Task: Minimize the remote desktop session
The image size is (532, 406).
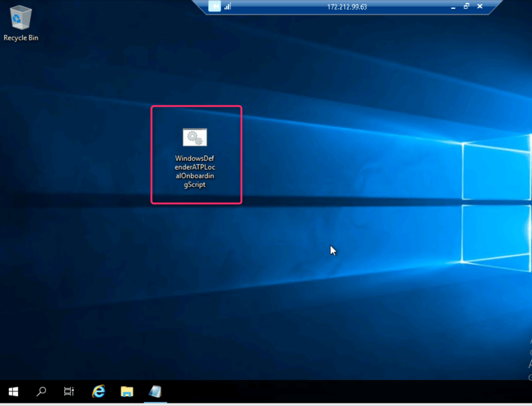Action: [x=453, y=6]
